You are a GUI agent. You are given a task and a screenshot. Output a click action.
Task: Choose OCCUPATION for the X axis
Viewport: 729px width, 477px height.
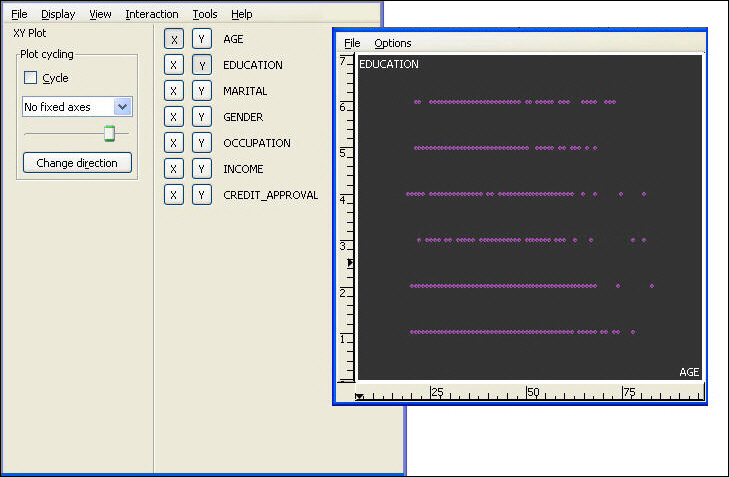point(174,143)
